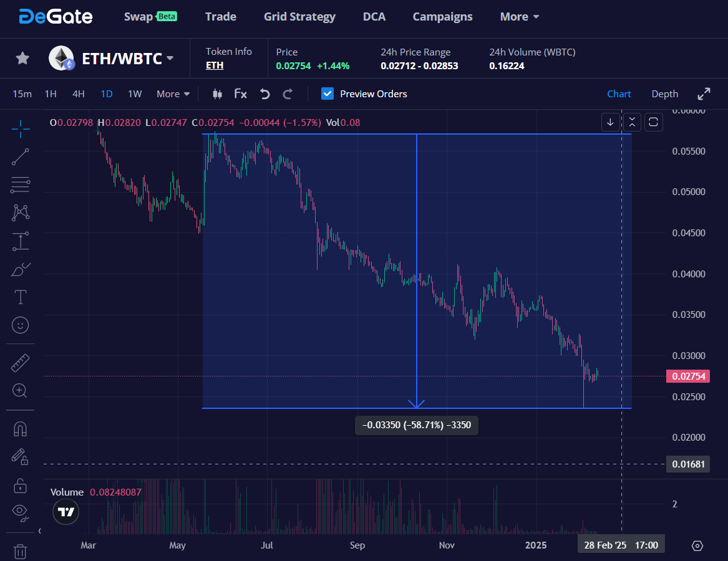Expand the More timeframes dropdown

(x=173, y=93)
